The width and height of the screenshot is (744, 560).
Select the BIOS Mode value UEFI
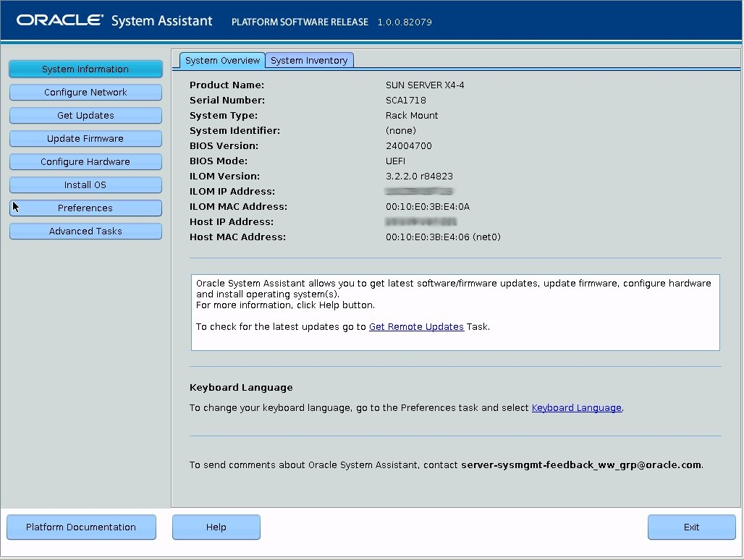(395, 161)
